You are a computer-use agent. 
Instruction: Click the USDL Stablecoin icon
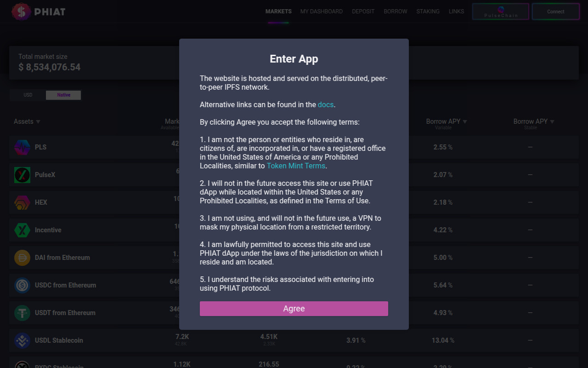pyautogui.click(x=22, y=340)
